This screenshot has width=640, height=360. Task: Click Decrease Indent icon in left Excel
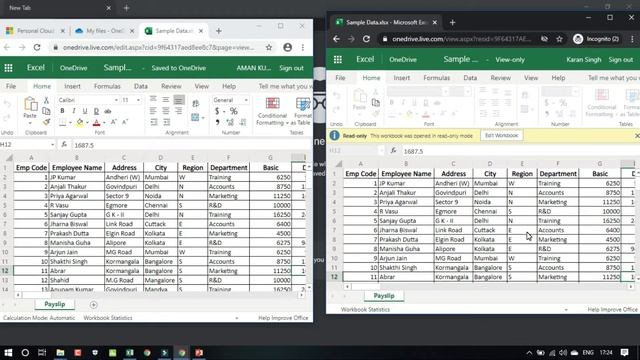click(154, 122)
